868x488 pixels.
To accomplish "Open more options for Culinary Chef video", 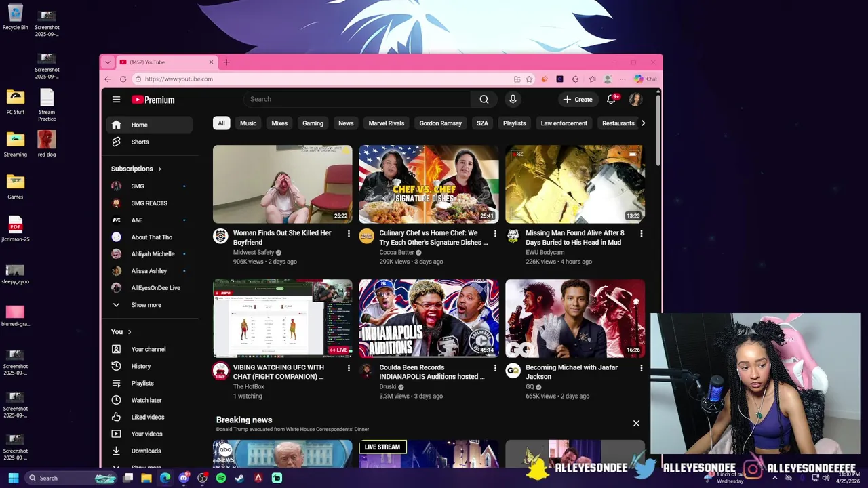I will click(x=495, y=233).
